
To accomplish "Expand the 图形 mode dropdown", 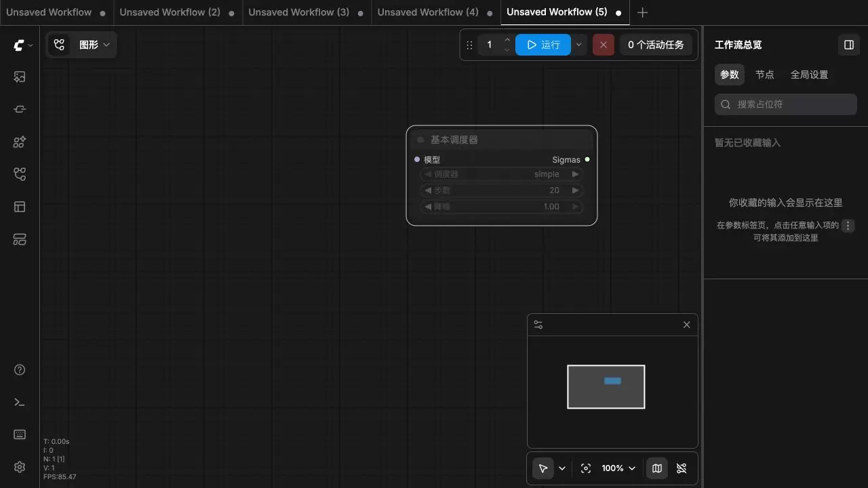I will pos(82,45).
